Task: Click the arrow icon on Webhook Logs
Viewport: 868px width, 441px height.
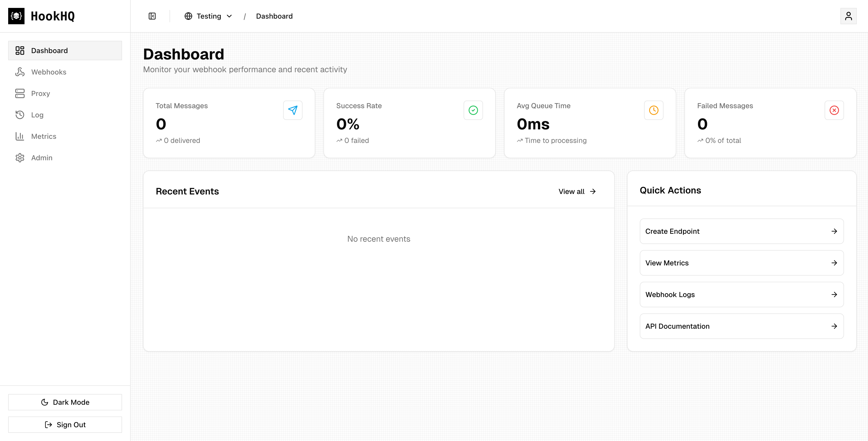Action: click(x=834, y=295)
